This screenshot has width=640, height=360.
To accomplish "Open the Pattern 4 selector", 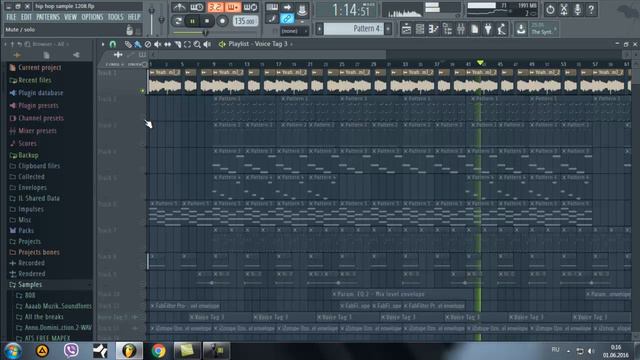I will [353, 29].
